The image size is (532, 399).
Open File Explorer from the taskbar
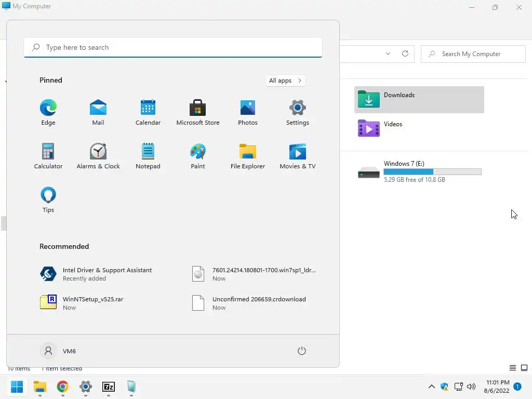40,387
